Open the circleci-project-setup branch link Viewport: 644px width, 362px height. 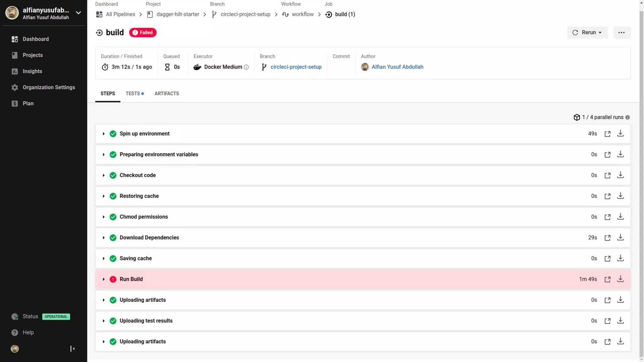click(x=296, y=67)
